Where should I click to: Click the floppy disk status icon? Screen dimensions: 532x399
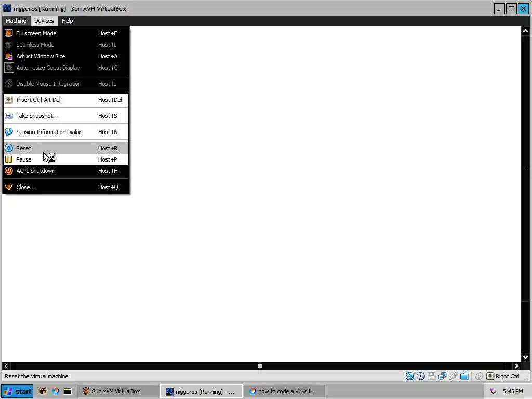(x=431, y=376)
